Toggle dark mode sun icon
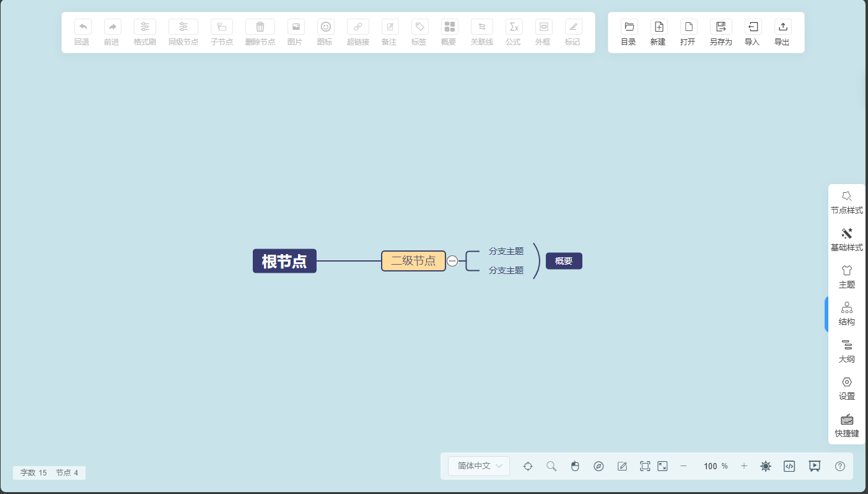 pos(766,466)
